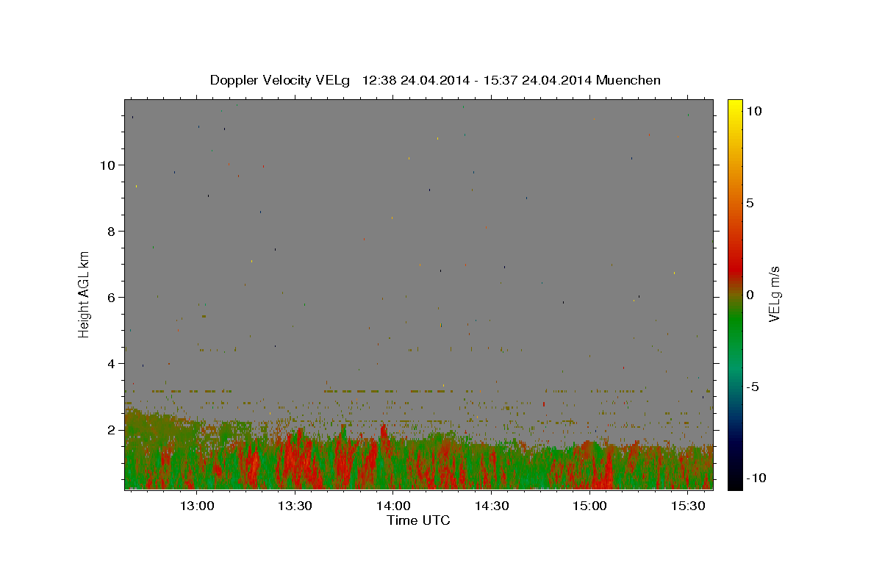Viewport: 882px width, 588px height.
Task: Click the colorbar tick label 5
Action: click(750, 203)
